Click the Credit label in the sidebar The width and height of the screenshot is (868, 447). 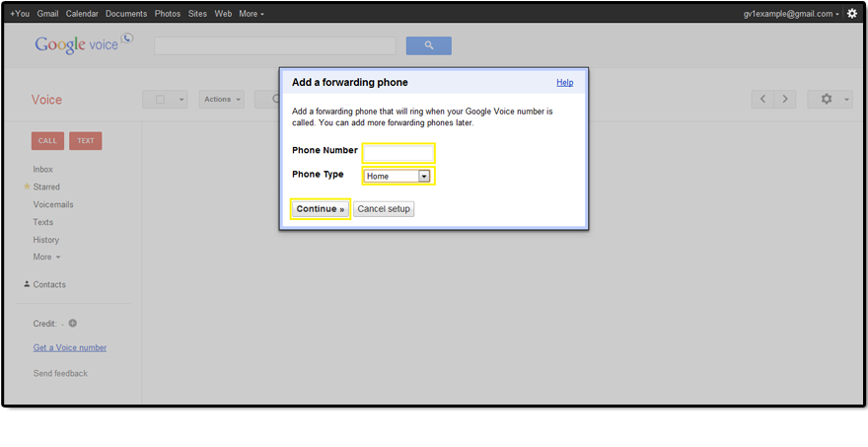[x=44, y=324]
